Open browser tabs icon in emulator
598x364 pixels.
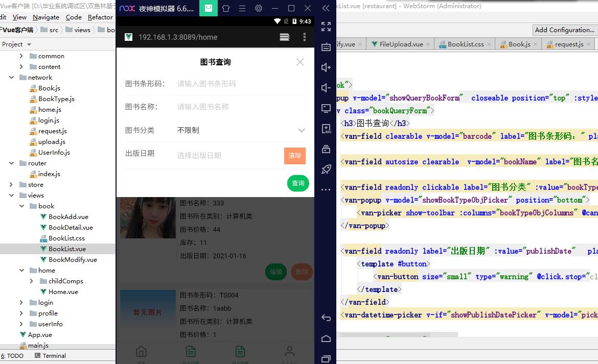click(x=285, y=37)
